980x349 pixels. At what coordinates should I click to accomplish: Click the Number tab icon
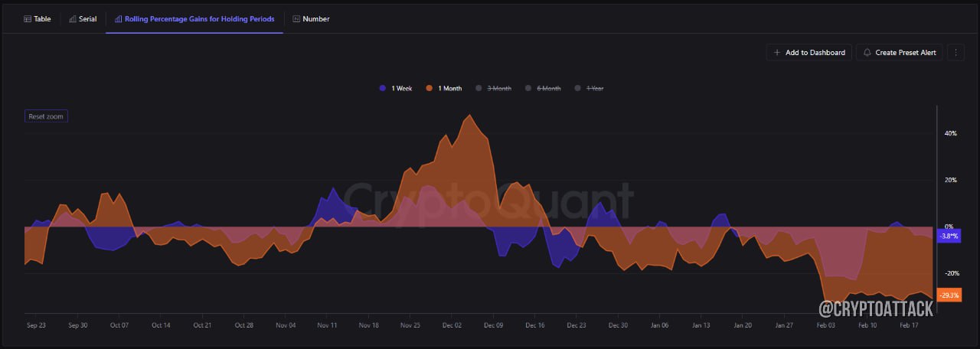[296, 18]
